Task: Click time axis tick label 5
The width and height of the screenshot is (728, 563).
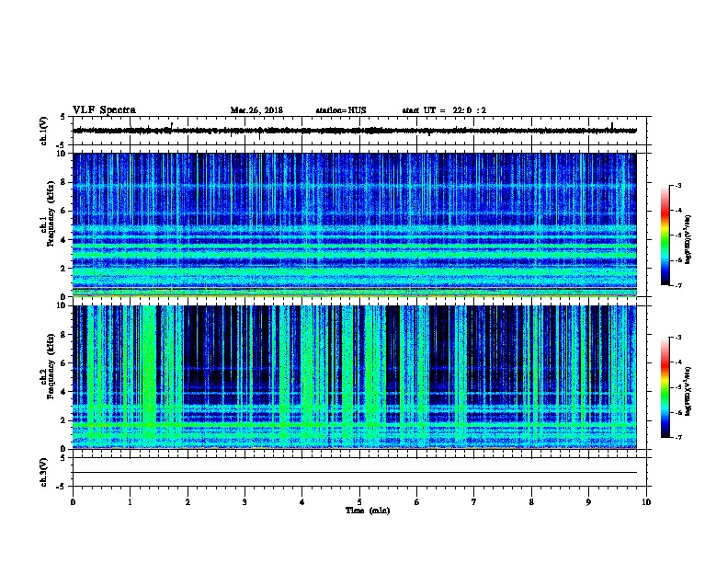Action: [x=359, y=502]
